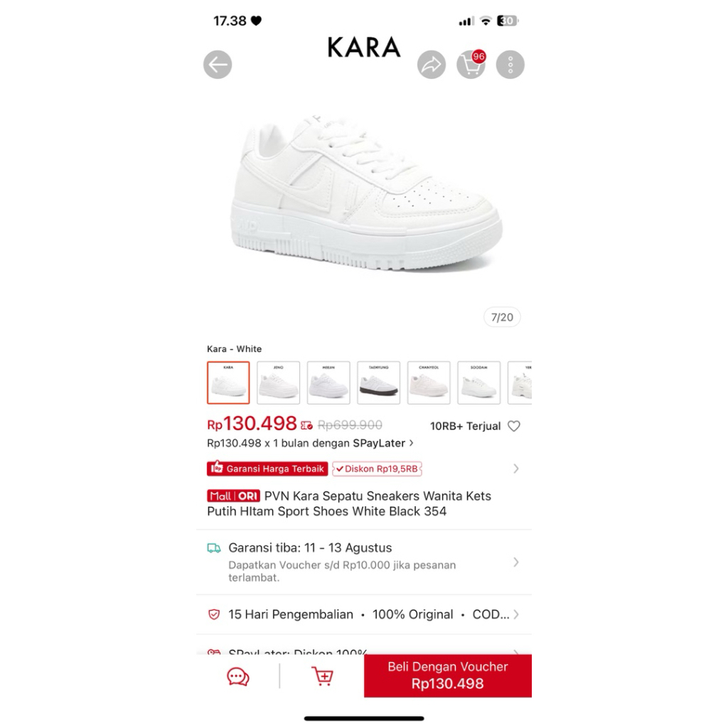Toggle the heart favorite icon

pos(514,426)
